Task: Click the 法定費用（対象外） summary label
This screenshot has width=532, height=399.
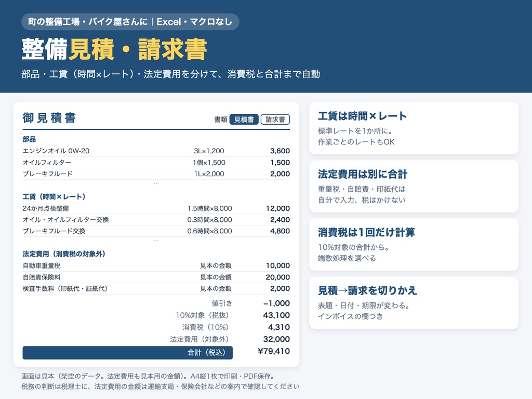Action: (199, 339)
